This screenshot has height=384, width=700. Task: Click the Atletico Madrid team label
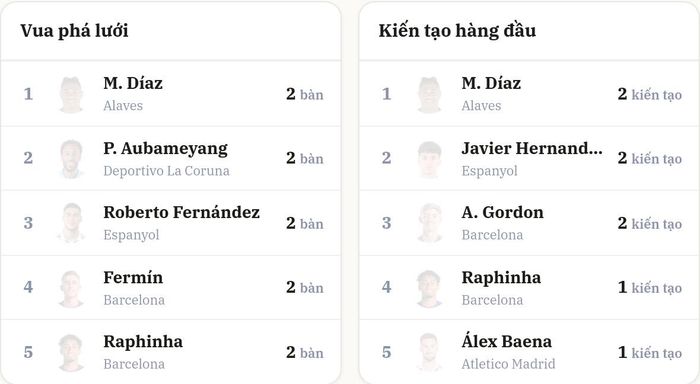[508, 364]
